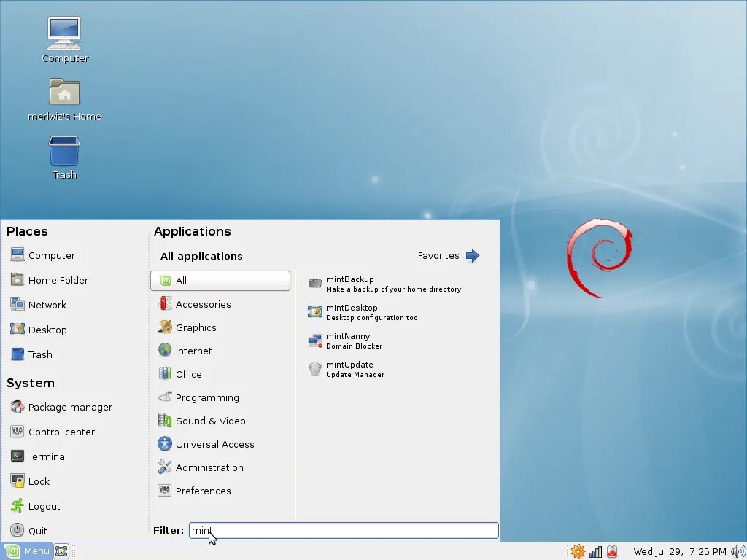Click the Menu button on panel

[x=26, y=551]
